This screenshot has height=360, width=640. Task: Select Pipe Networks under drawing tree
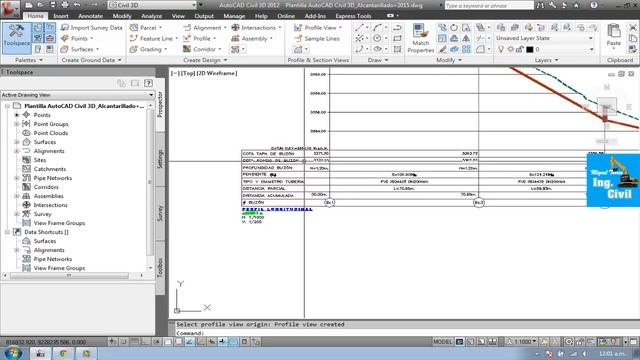tap(53, 178)
